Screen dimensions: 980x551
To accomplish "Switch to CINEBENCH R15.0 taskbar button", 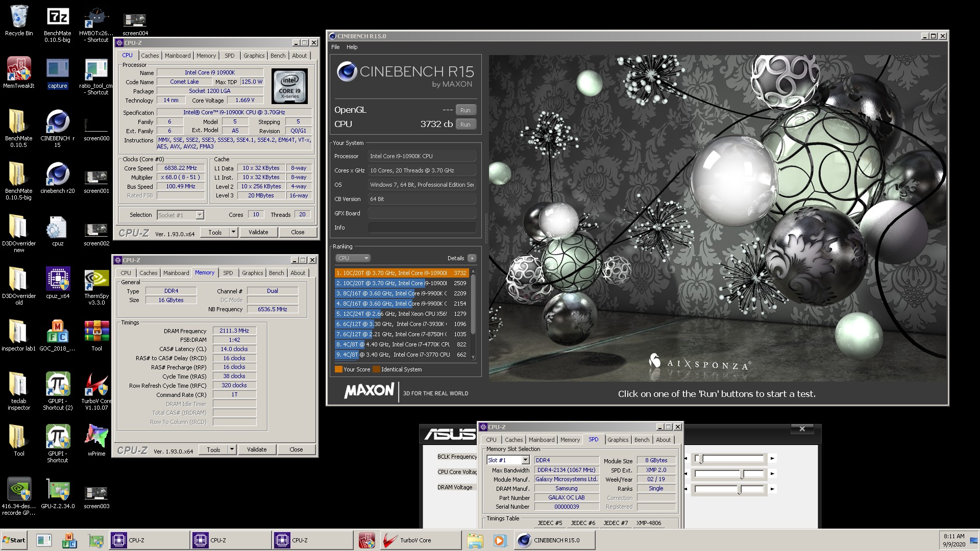I will pos(554,540).
